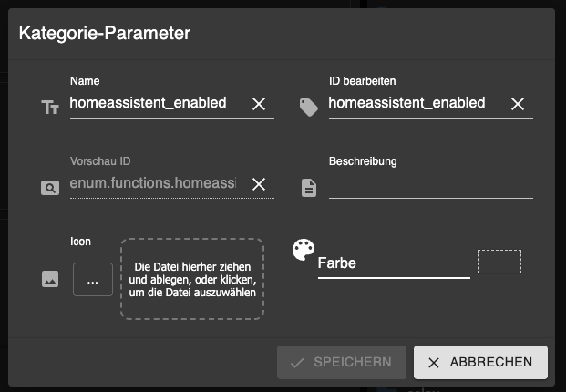Cancel the dialog with Abbrechen

480,362
